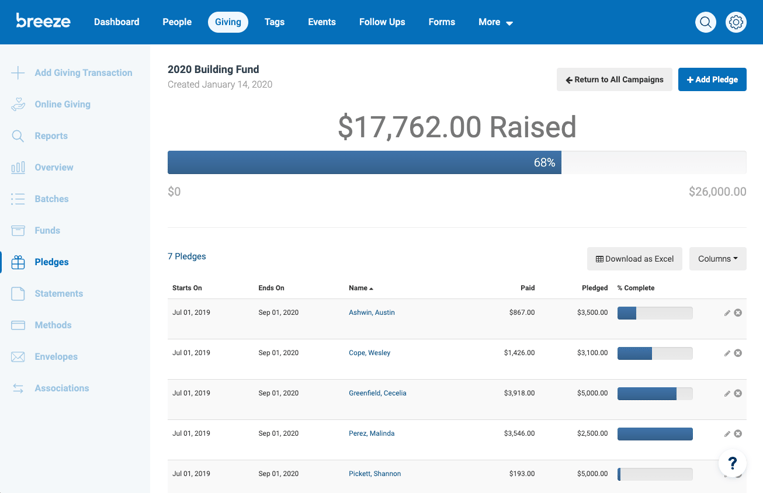This screenshot has height=493, width=763.
Task: Select the Batches list icon
Action: (x=18, y=199)
